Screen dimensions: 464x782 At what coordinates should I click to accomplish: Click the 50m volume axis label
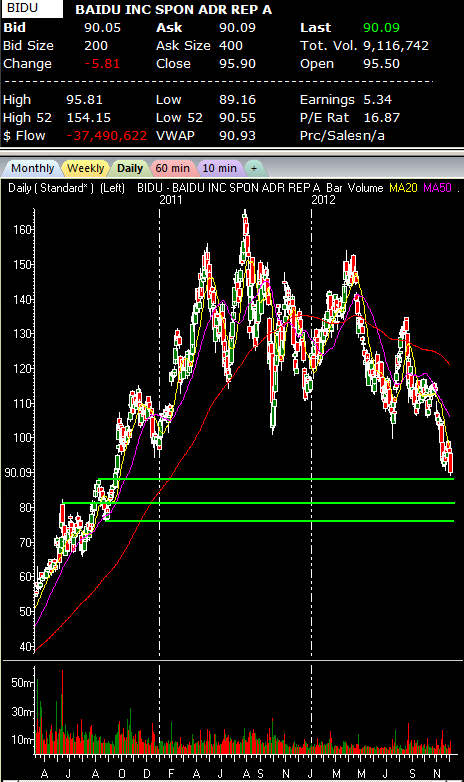coord(22,683)
